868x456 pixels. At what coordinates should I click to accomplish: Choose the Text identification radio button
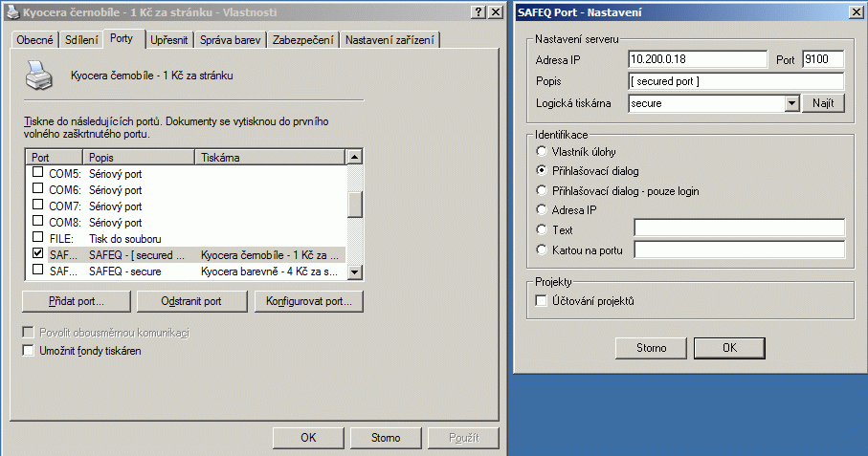(x=542, y=230)
